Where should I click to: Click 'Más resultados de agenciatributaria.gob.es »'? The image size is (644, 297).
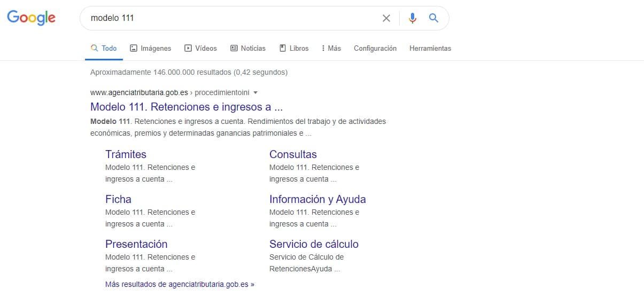tap(180, 284)
